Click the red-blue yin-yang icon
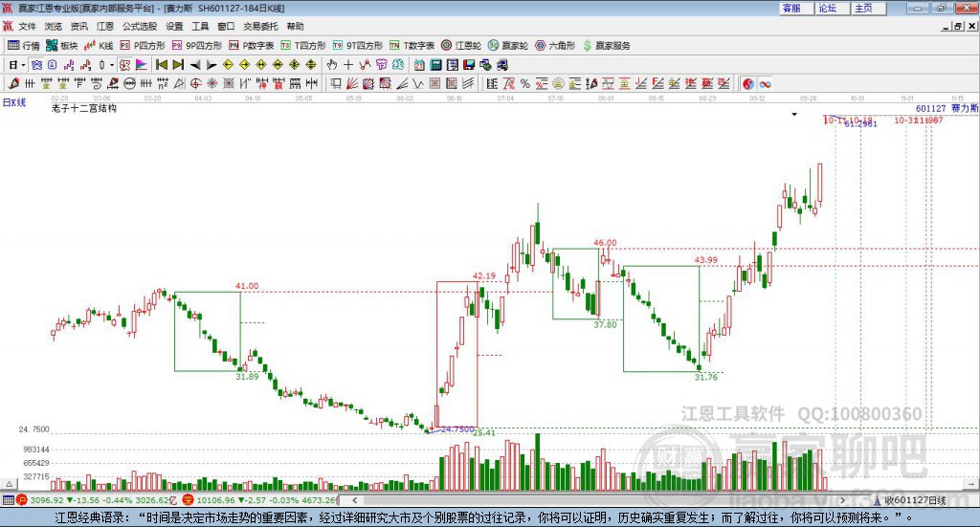The height and width of the screenshot is (527, 980). [x=748, y=83]
